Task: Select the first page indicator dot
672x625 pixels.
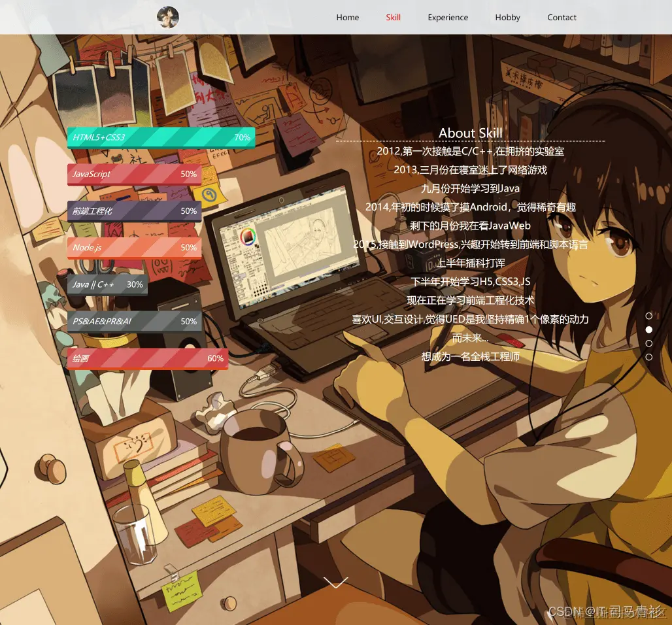Action: [x=649, y=316]
